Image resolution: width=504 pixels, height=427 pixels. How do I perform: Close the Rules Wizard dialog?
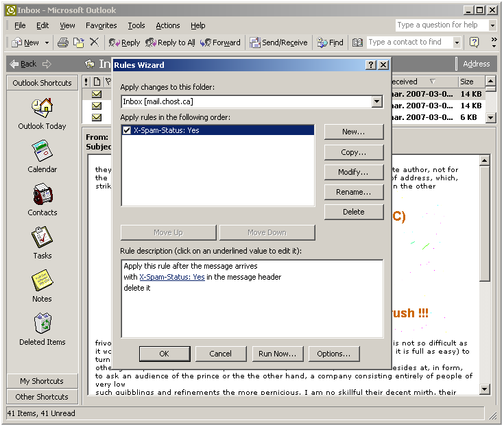383,65
